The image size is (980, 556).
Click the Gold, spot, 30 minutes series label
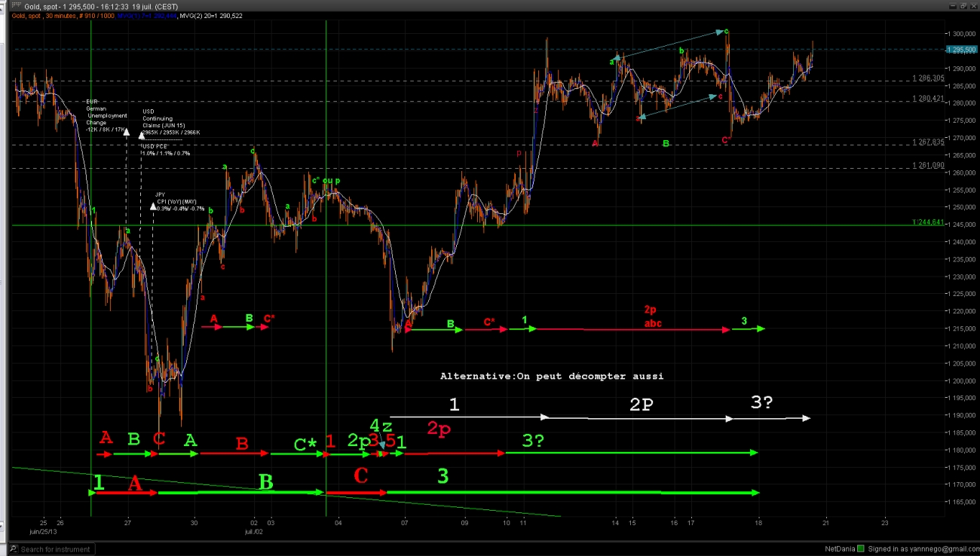[44, 15]
